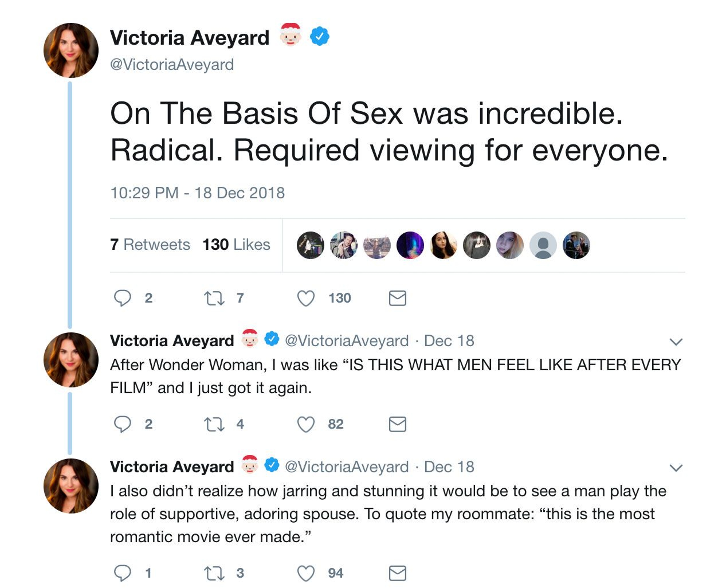Viewport: 726px width, 588px height.
Task: Retweet the main tweet with 7 retweets
Action: [x=214, y=298]
